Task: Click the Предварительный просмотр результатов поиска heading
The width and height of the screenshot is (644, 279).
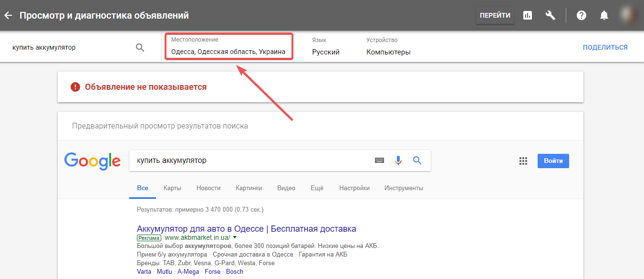Action: pos(160,126)
